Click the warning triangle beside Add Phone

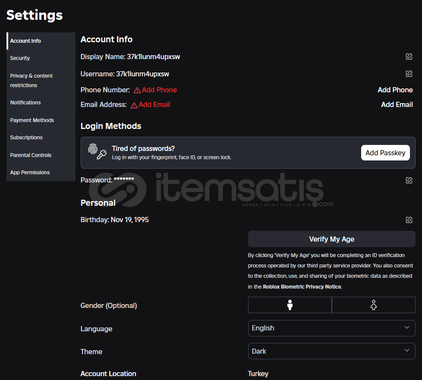point(137,90)
